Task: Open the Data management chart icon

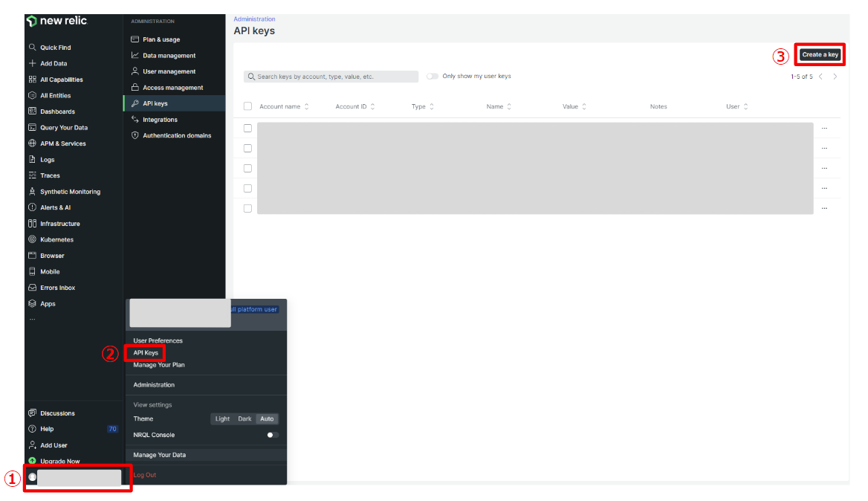Action: pos(135,55)
